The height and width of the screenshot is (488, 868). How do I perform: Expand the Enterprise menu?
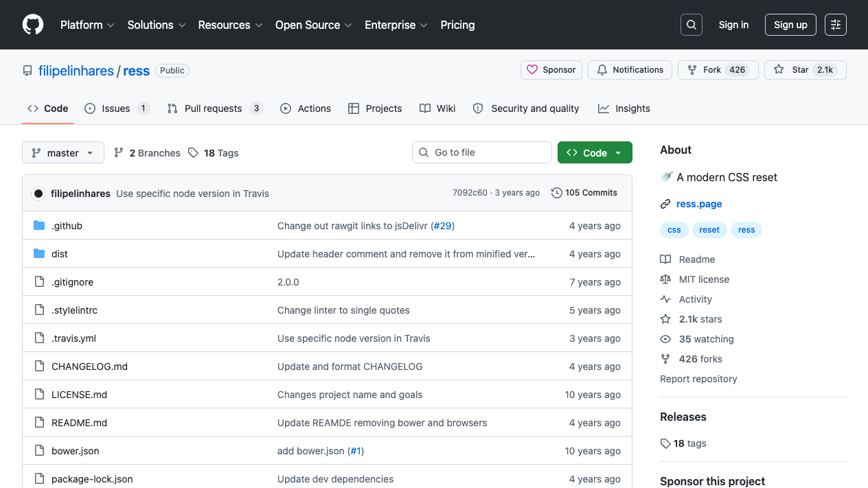click(396, 25)
